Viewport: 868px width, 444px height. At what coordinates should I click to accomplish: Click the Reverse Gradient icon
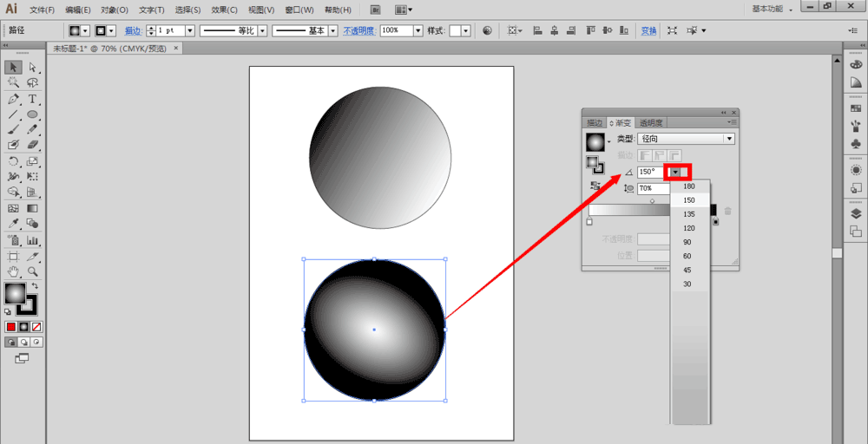point(595,186)
